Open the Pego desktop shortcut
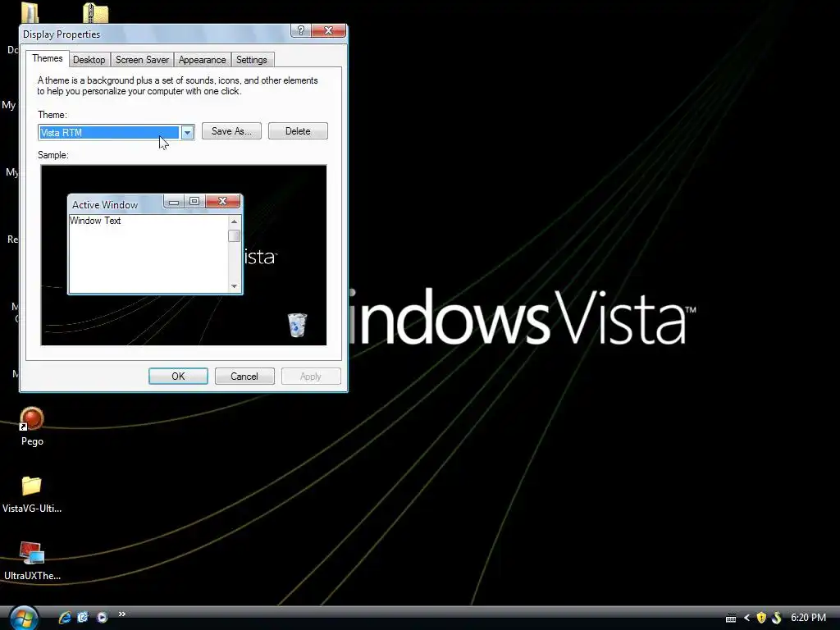 (32, 427)
